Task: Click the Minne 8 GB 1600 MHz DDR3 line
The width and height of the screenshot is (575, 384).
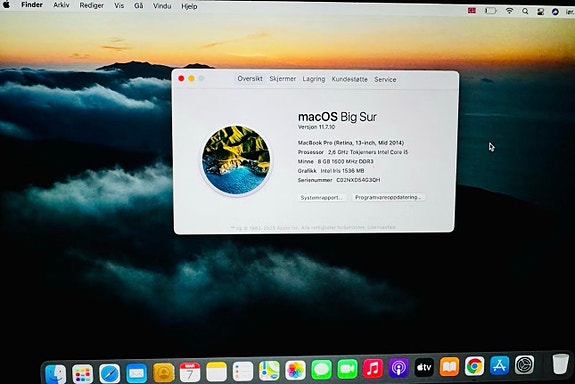Action: click(336, 161)
